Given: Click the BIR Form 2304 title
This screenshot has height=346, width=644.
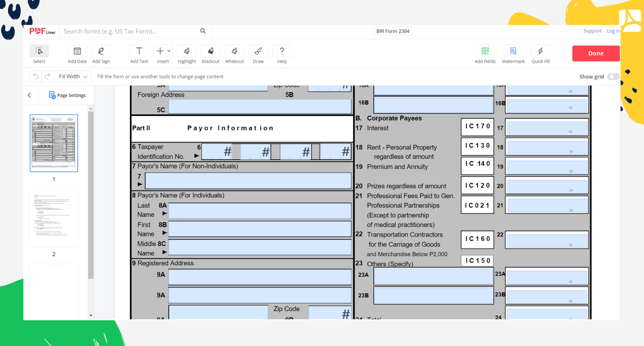Looking at the screenshot, I should 393,31.
